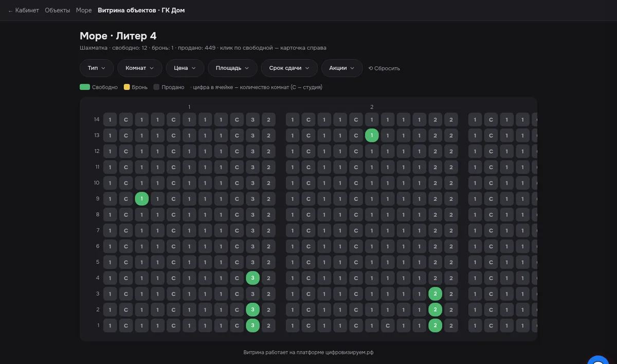
Task: Expand the Акции filter dropdown
Action: (x=342, y=68)
